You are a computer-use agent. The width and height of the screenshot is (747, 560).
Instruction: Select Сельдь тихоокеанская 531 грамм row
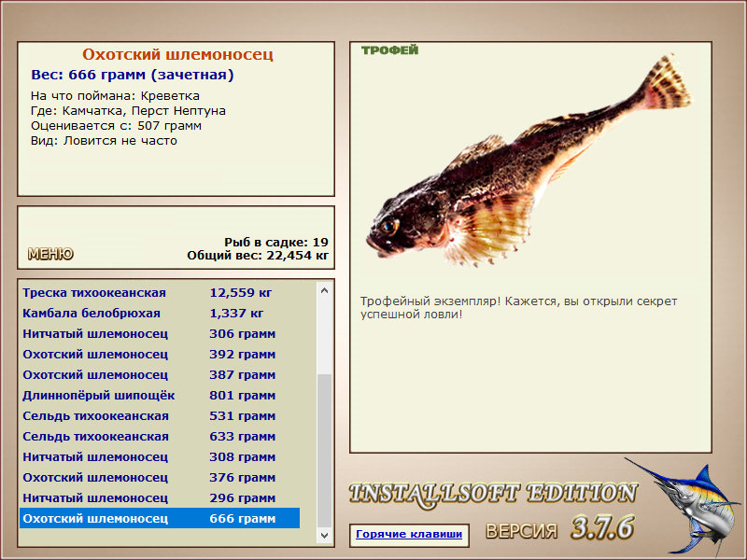coord(160,415)
